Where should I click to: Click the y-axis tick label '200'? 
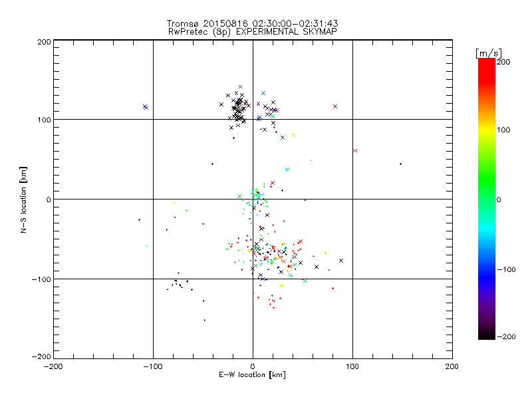[x=44, y=42]
